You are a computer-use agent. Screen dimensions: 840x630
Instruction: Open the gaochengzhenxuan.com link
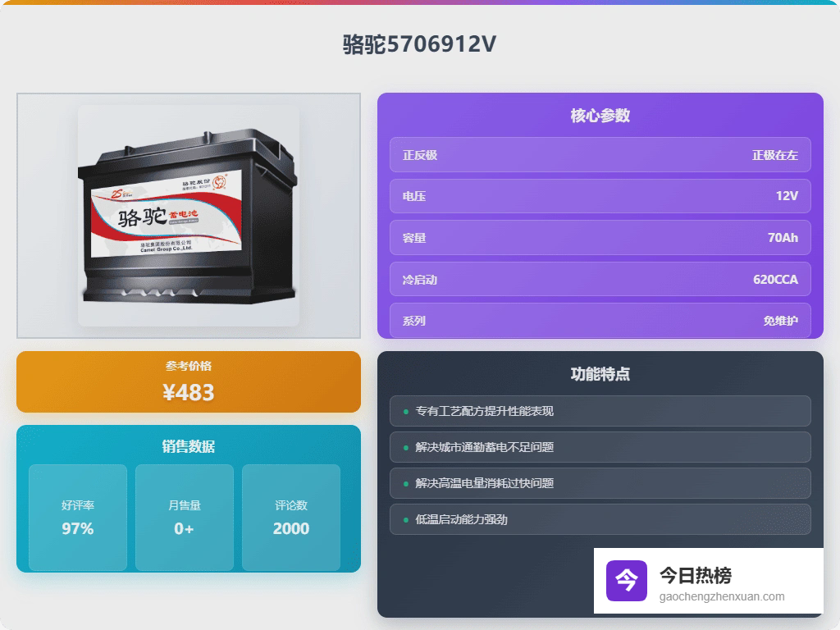[722, 596]
